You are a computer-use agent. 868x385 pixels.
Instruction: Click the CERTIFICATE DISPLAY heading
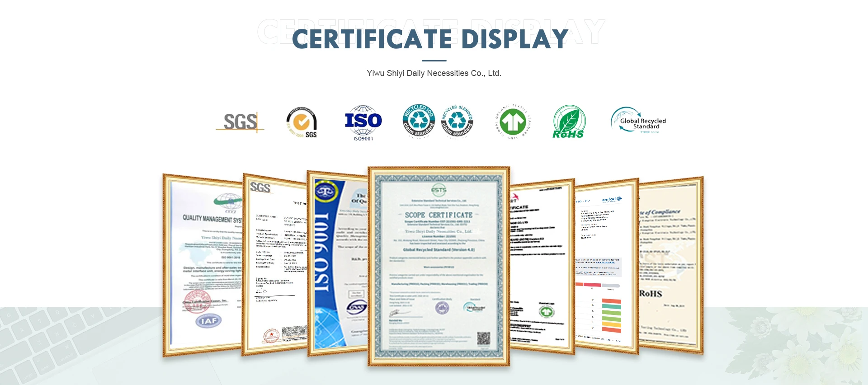pyautogui.click(x=430, y=39)
